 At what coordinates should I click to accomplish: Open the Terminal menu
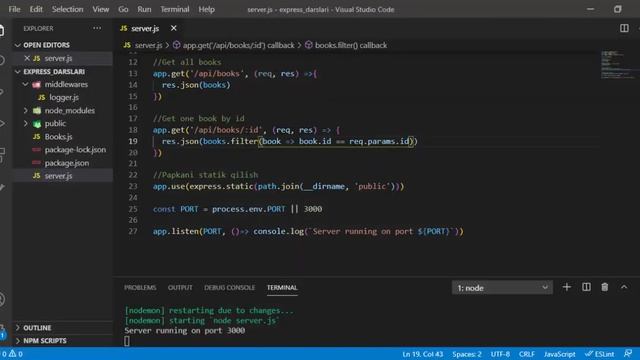(175, 9)
